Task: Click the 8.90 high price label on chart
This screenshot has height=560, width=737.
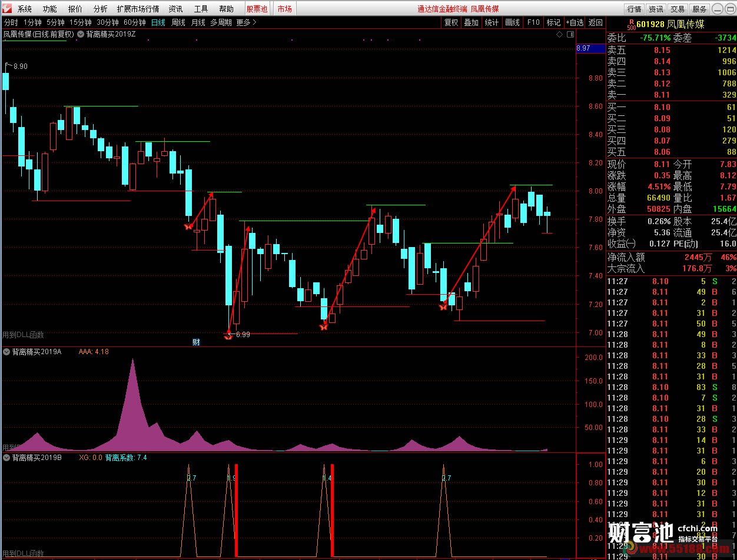Action: pos(21,66)
